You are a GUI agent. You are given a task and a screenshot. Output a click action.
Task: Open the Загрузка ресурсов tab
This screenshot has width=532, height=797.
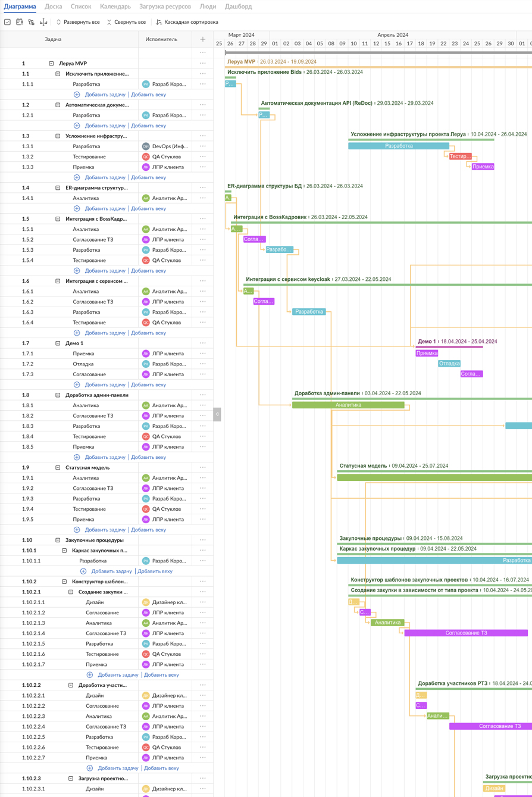point(165,7)
